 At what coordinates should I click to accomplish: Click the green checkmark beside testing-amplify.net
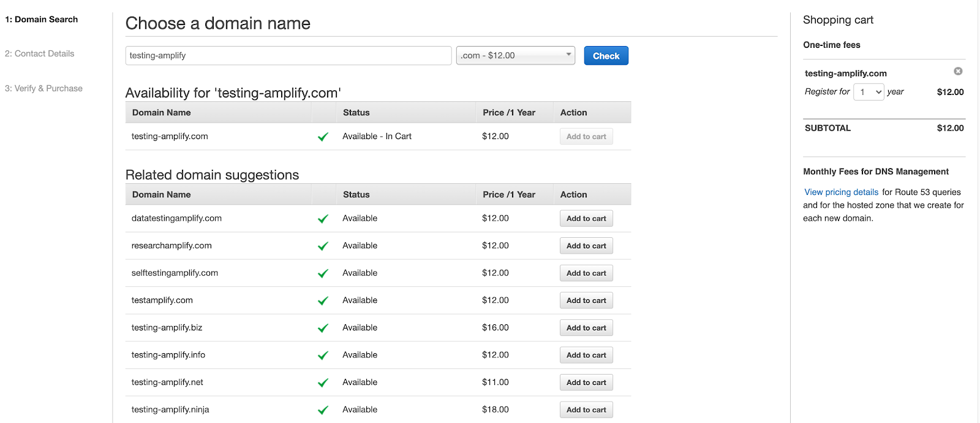click(x=323, y=383)
